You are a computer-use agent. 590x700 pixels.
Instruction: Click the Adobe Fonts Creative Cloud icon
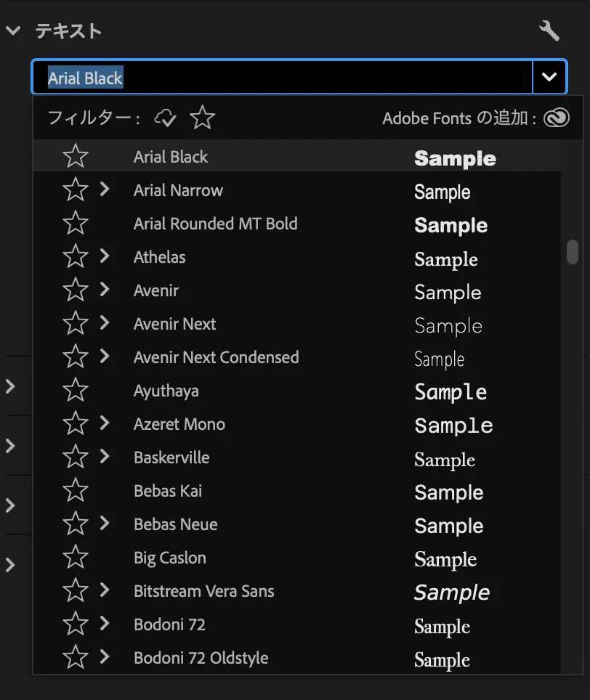(556, 117)
